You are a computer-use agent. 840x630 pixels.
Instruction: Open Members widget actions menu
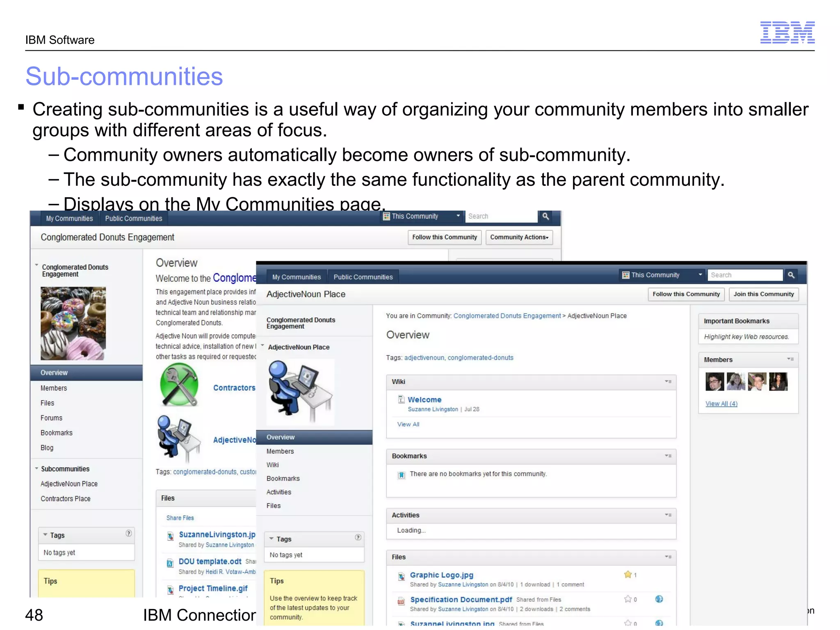pos(790,359)
